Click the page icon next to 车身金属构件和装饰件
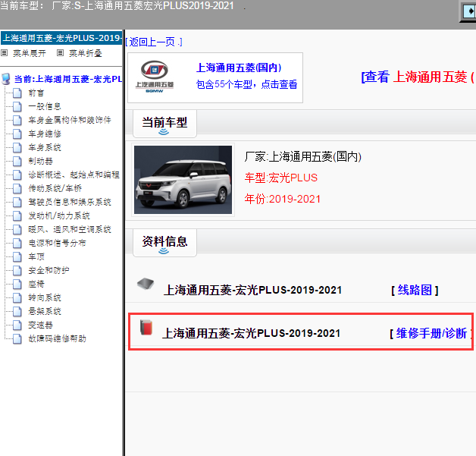Screen dimensions: 476x456 coord(17,120)
